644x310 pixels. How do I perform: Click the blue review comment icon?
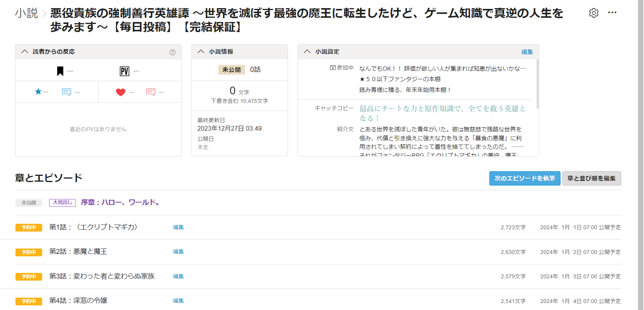(x=66, y=92)
